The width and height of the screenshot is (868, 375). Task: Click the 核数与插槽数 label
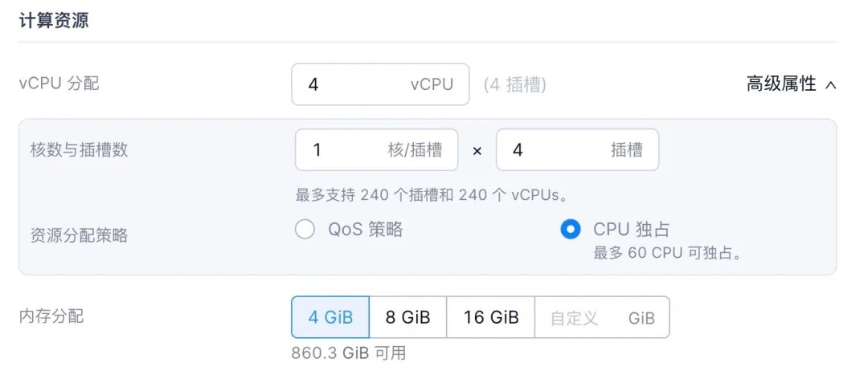79,150
